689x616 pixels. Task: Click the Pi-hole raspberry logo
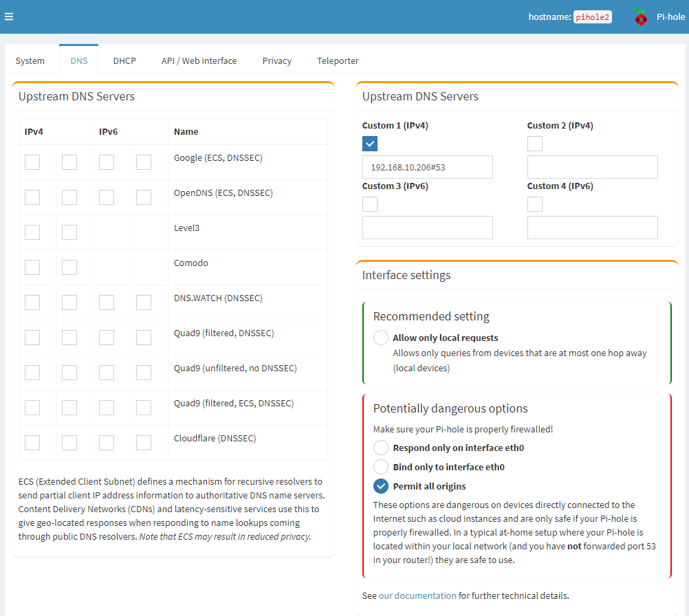pos(641,17)
